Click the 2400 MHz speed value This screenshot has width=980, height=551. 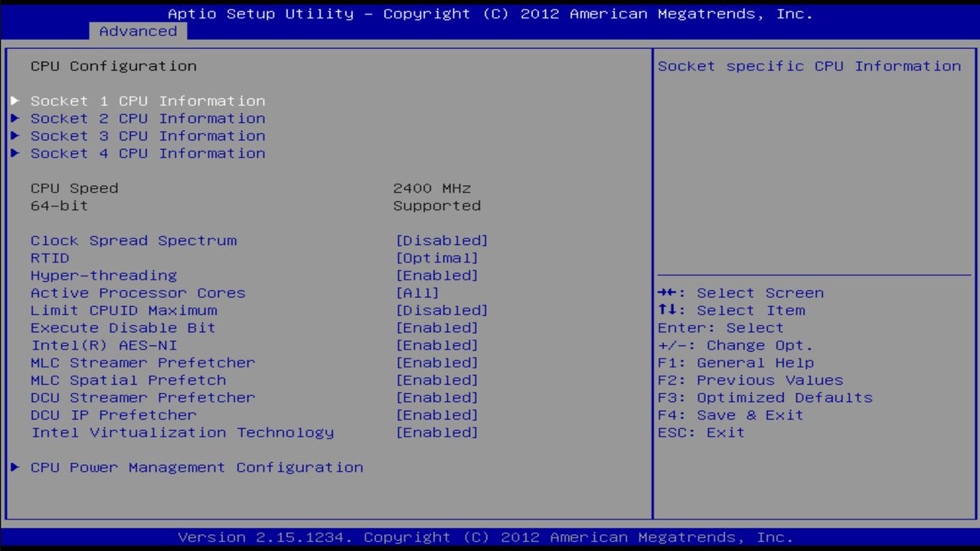click(433, 188)
